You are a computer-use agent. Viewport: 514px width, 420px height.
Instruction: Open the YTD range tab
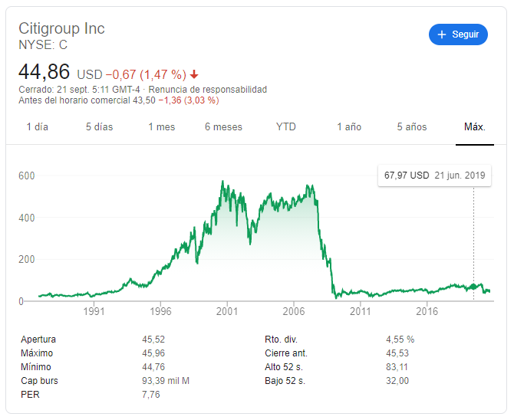(286, 127)
